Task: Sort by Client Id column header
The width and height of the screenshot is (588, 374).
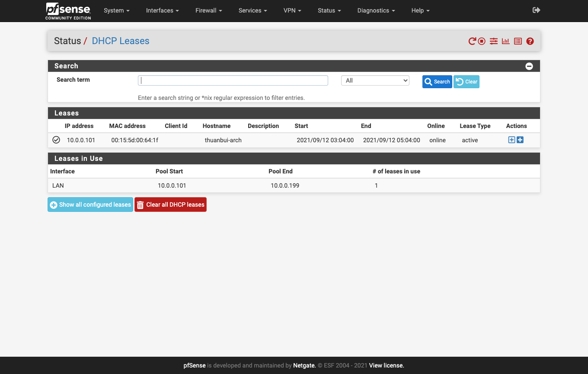Action: pyautogui.click(x=176, y=126)
